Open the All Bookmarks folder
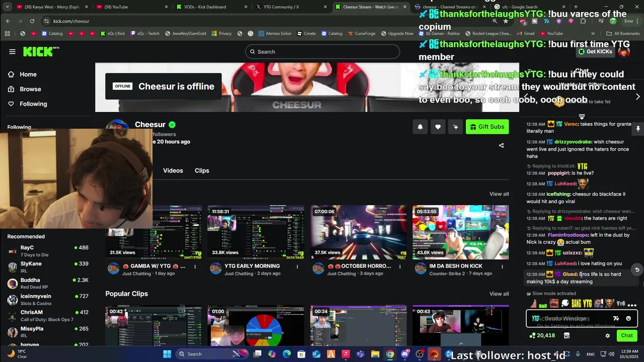 tap(623, 34)
